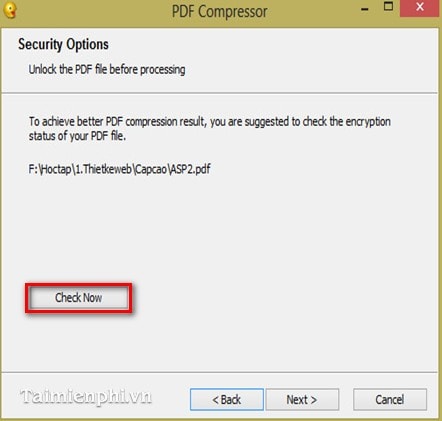Click the word "encryption" in the instructions
This screenshot has width=442, height=421.
[368, 122]
